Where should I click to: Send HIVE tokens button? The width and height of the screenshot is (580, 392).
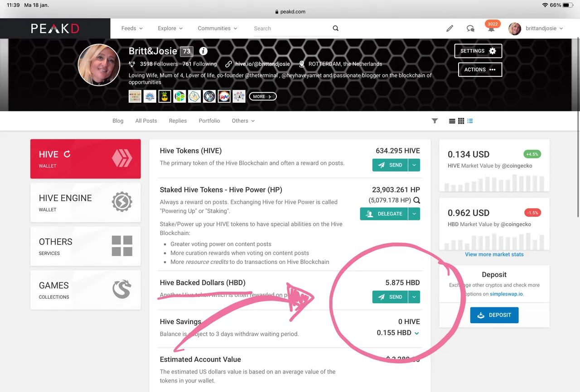pyautogui.click(x=390, y=165)
